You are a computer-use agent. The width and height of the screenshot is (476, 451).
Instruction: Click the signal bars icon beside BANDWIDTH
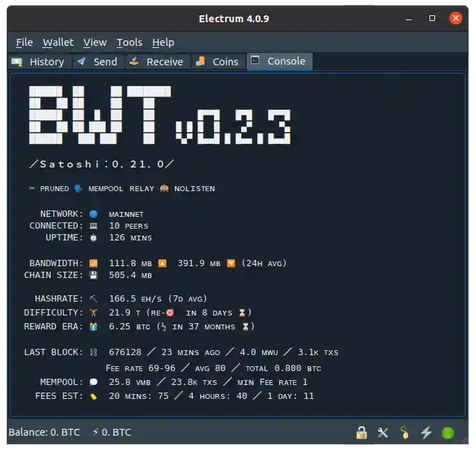(x=94, y=263)
